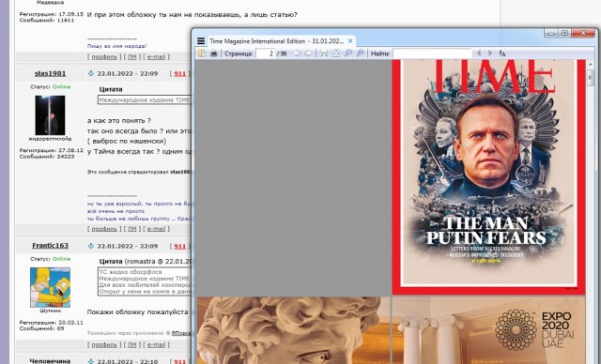Close the Time Magazine document tab

pyautogui.click(x=350, y=40)
